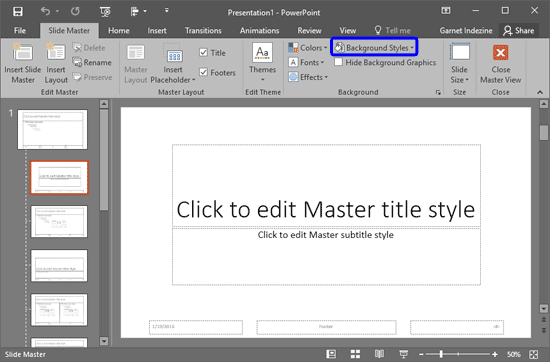Image resolution: width=550 pixels, height=362 pixels.
Task: Uncheck the Footers checkbox
Action: click(203, 72)
